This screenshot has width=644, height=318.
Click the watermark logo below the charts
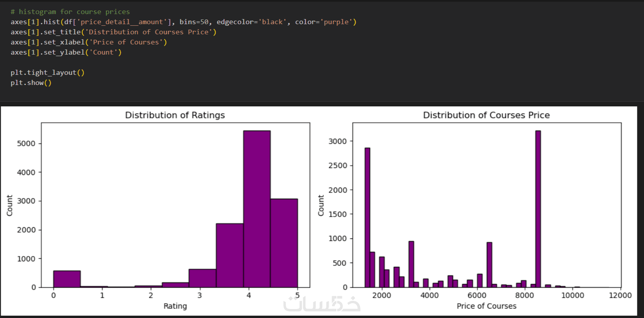(x=322, y=304)
